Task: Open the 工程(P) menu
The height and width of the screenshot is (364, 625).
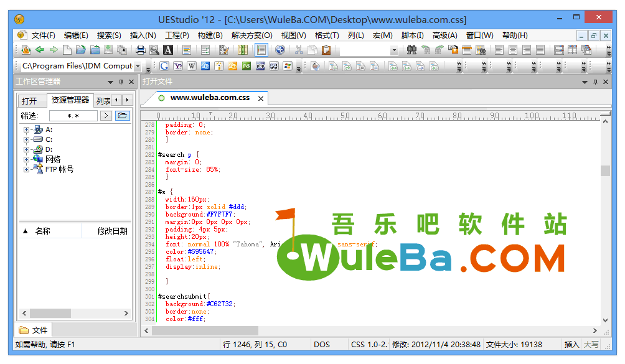Action: tap(177, 35)
